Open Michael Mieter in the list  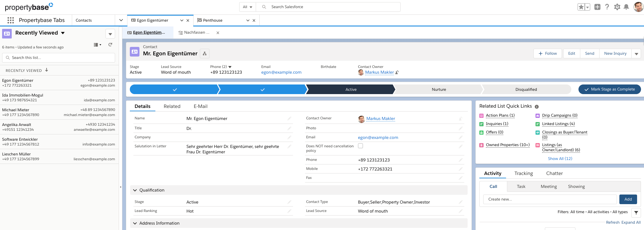tap(16, 110)
